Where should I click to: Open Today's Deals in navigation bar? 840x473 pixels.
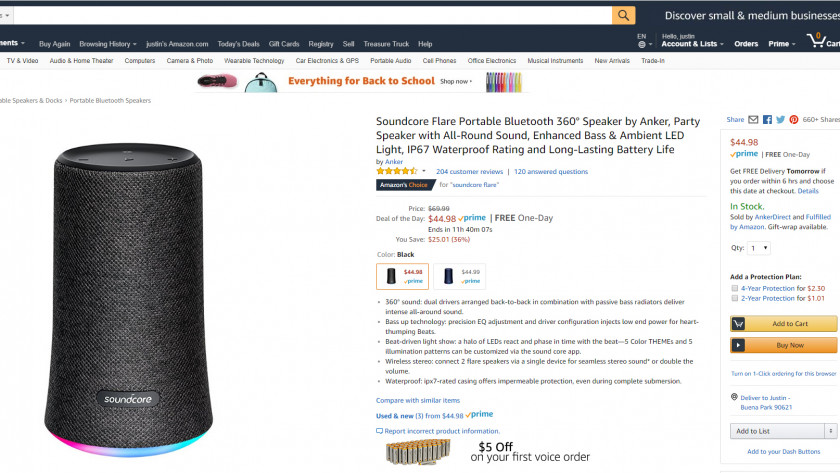tap(238, 44)
